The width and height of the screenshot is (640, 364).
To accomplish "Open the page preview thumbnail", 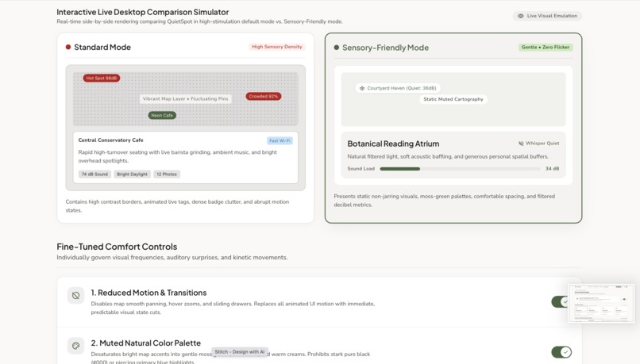I will point(601,304).
